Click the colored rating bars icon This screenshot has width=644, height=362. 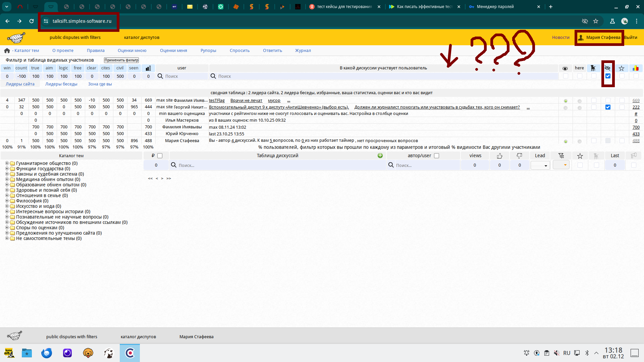[636, 68]
